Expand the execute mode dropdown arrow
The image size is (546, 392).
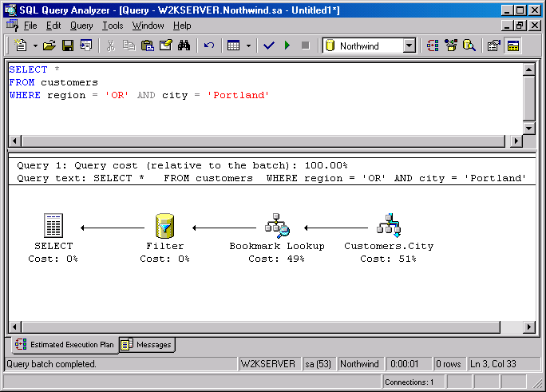pyautogui.click(x=248, y=46)
